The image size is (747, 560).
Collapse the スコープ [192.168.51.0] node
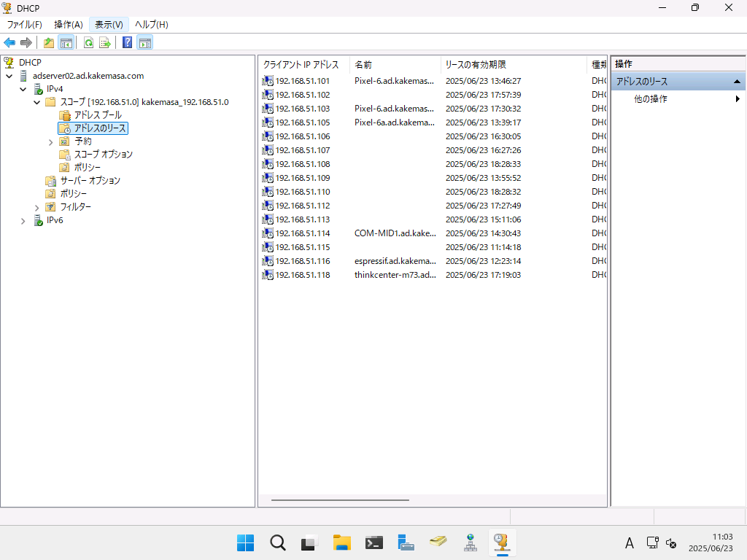click(37, 102)
